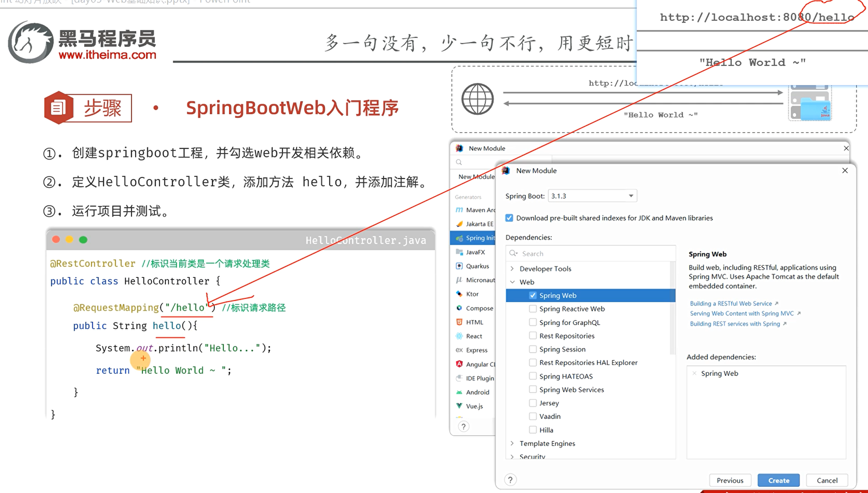Toggle Download pre-built shared indexes checkbox
This screenshot has height=493, width=868.
[509, 218]
